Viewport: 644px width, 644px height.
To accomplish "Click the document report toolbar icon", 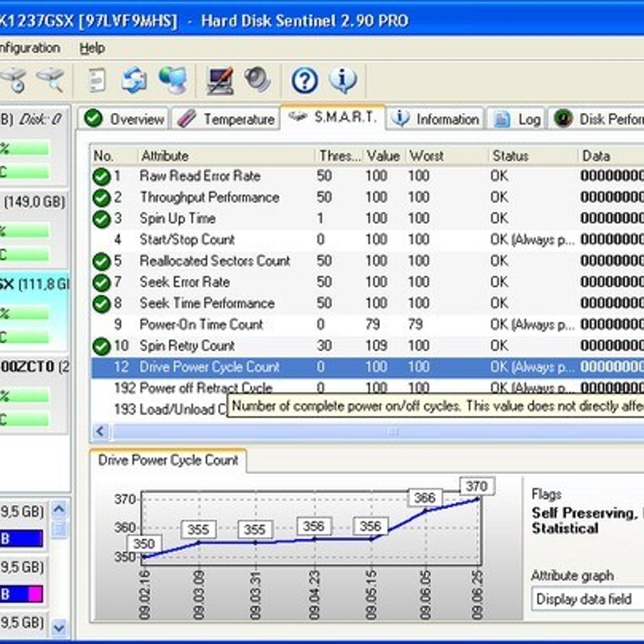I will point(97,80).
